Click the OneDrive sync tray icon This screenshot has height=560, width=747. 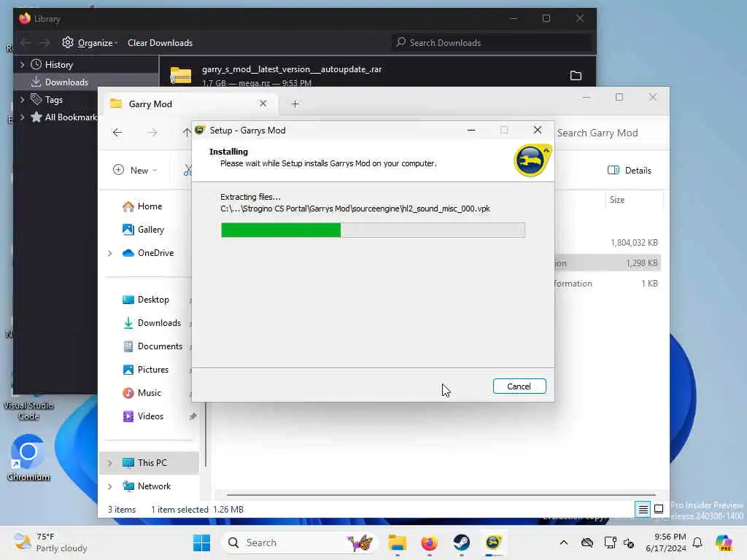[x=587, y=542]
